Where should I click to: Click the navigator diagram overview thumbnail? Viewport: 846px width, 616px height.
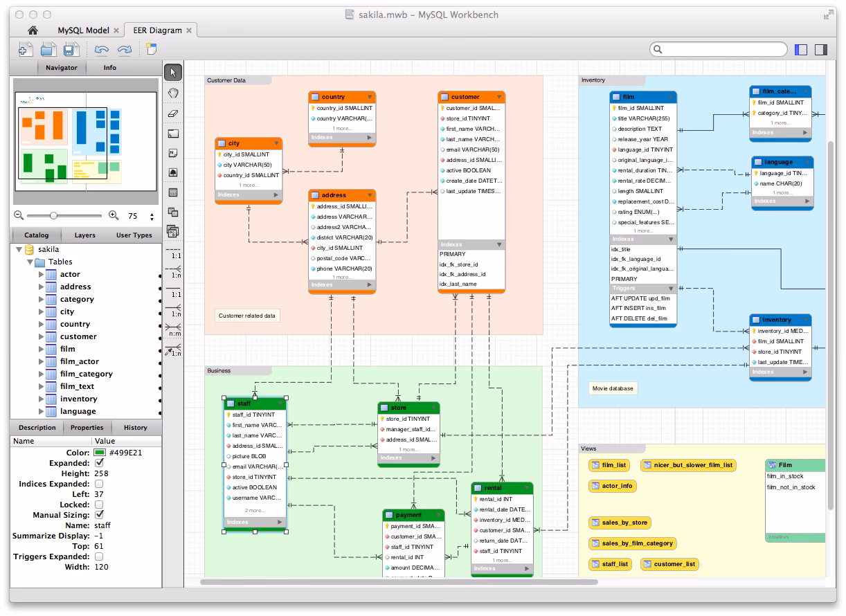point(85,141)
